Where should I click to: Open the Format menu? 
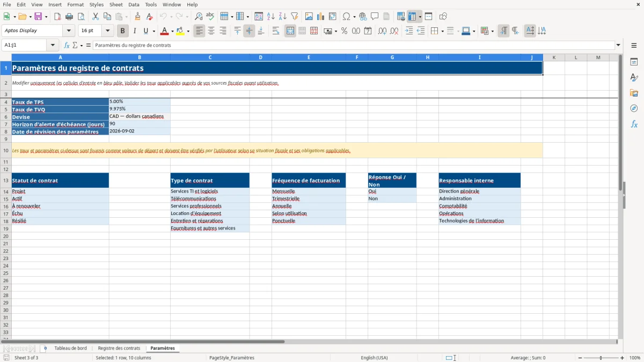pos(76,4)
